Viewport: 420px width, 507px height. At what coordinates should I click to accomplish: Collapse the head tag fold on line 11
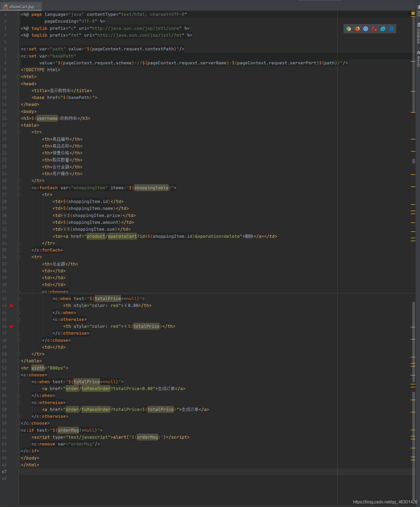[18, 84]
